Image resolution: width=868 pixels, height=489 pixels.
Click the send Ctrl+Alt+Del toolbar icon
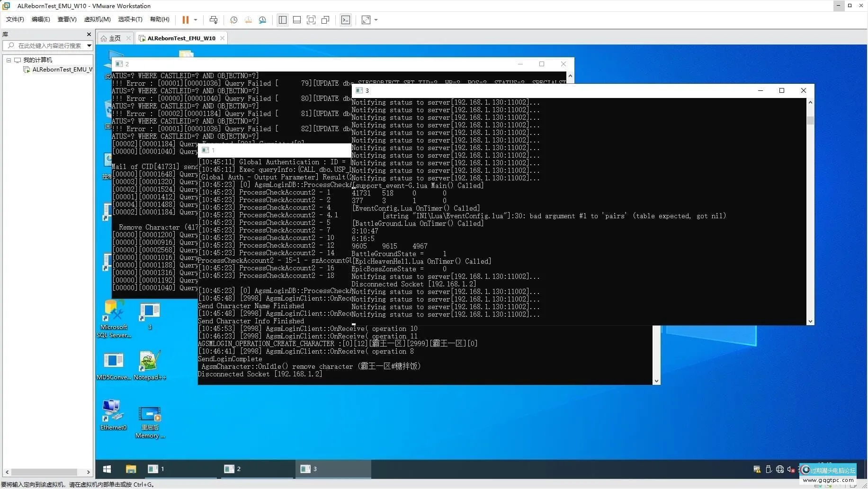(214, 20)
